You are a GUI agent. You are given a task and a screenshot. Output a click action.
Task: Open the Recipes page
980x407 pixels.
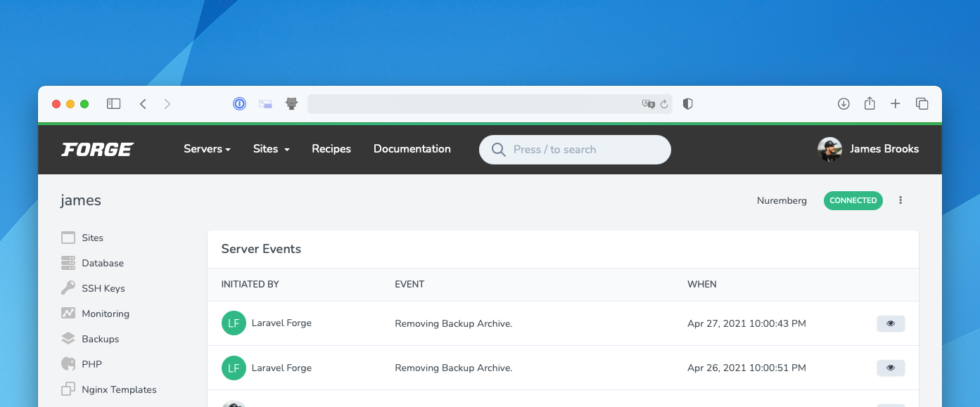pyautogui.click(x=331, y=149)
